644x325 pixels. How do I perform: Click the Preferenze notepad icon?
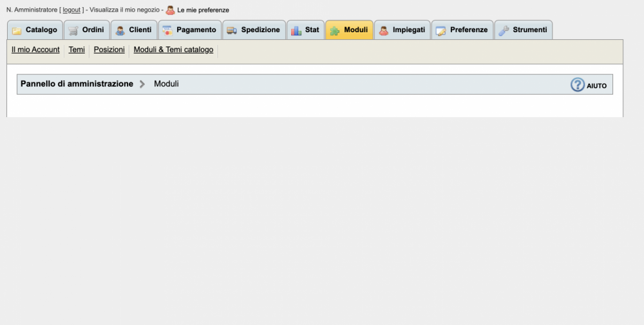coord(441,31)
